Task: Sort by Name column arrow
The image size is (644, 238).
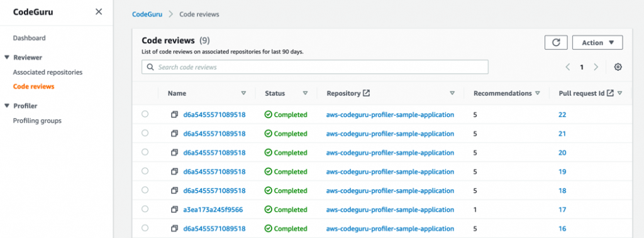Action: point(243,93)
